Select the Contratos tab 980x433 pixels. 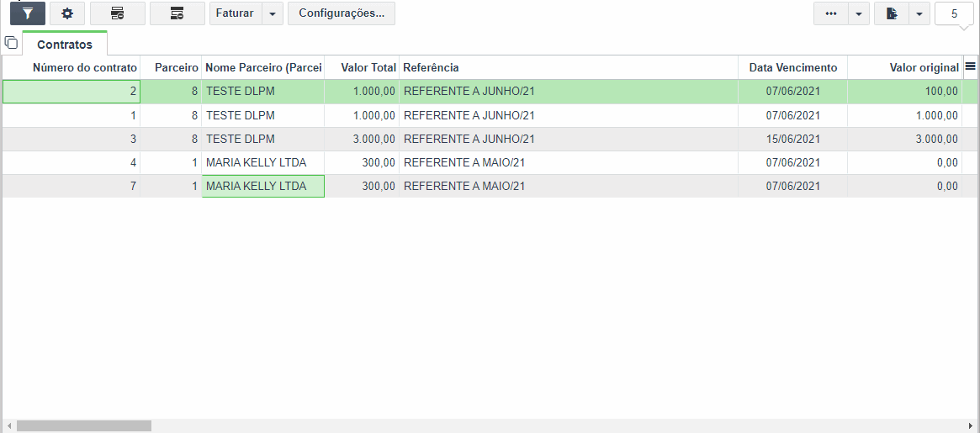(65, 45)
